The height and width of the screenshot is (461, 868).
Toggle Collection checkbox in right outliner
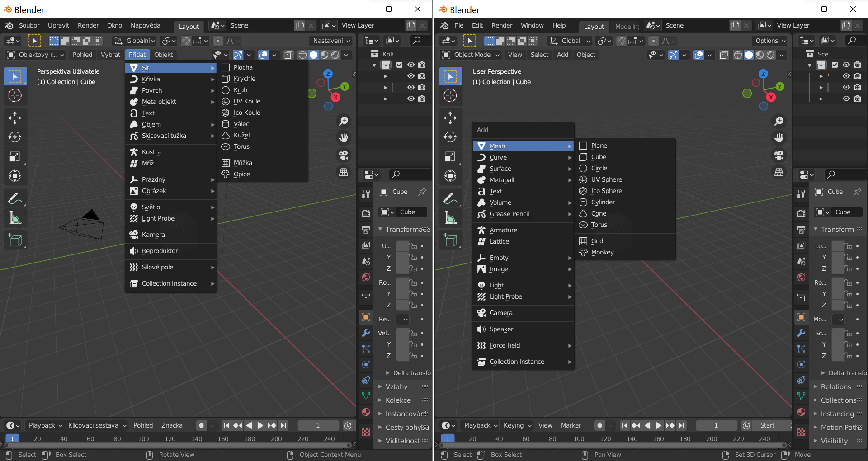tap(835, 65)
